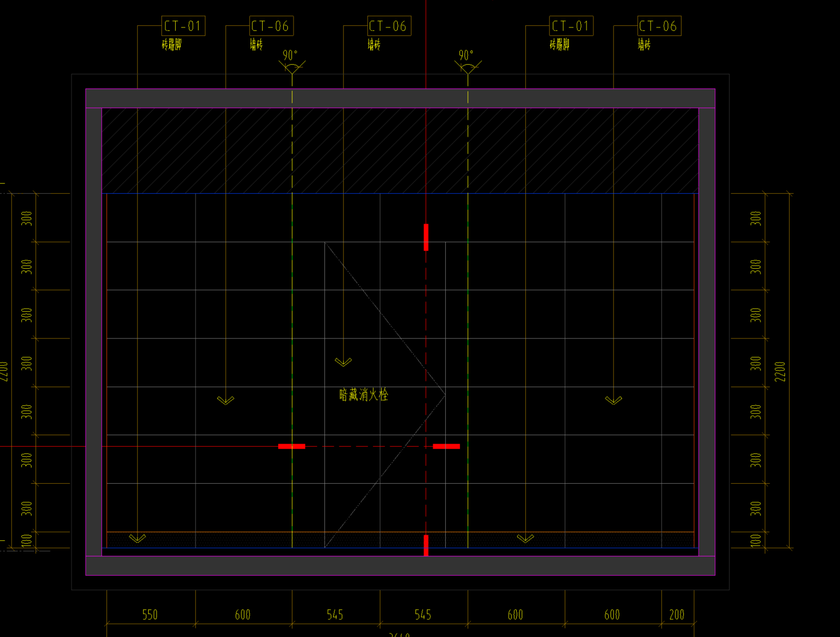The height and width of the screenshot is (637, 840).
Task: Select the leftmost CT-06 material tag
Action: (271, 26)
